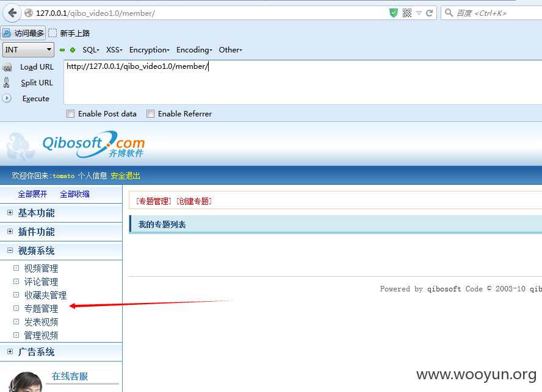Open the 新手上路 bookmark

[69, 33]
